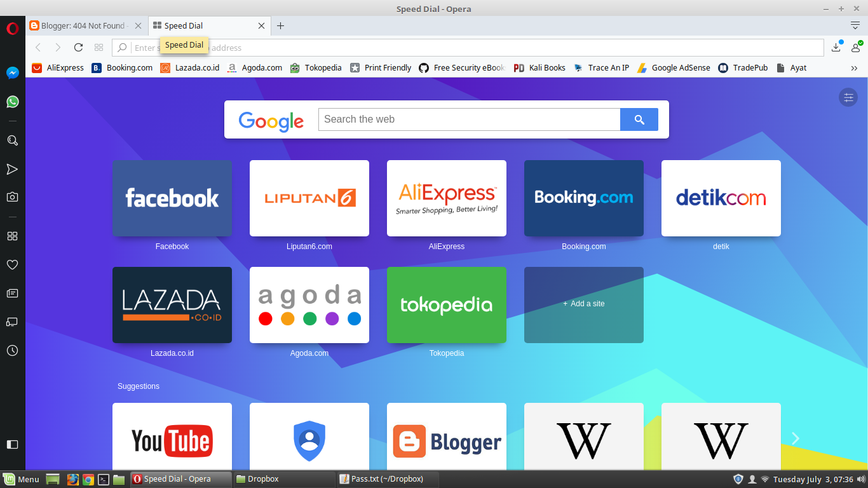Viewport: 868px width, 488px height.
Task: Close the Blogger 404 Not Found tab
Action: [138, 26]
